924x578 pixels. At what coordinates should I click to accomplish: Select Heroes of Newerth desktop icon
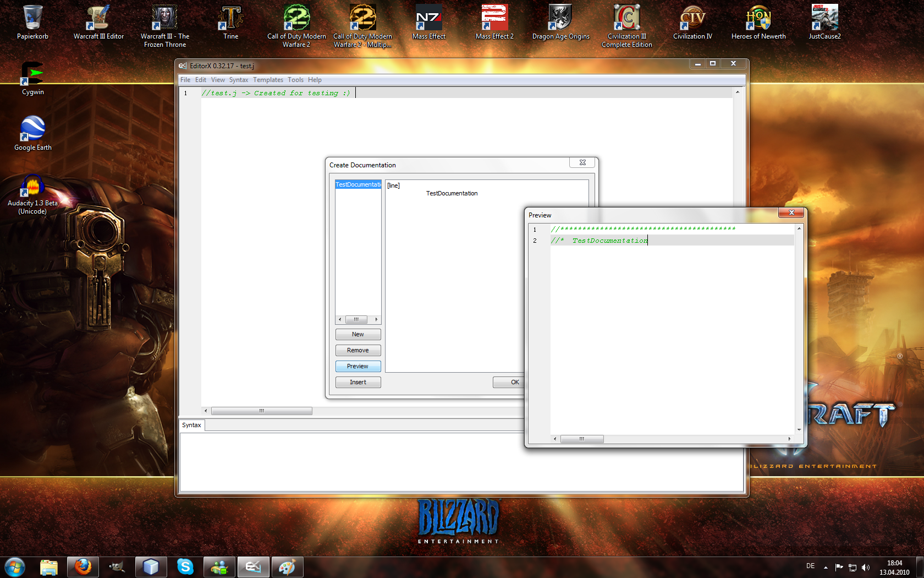click(x=759, y=22)
